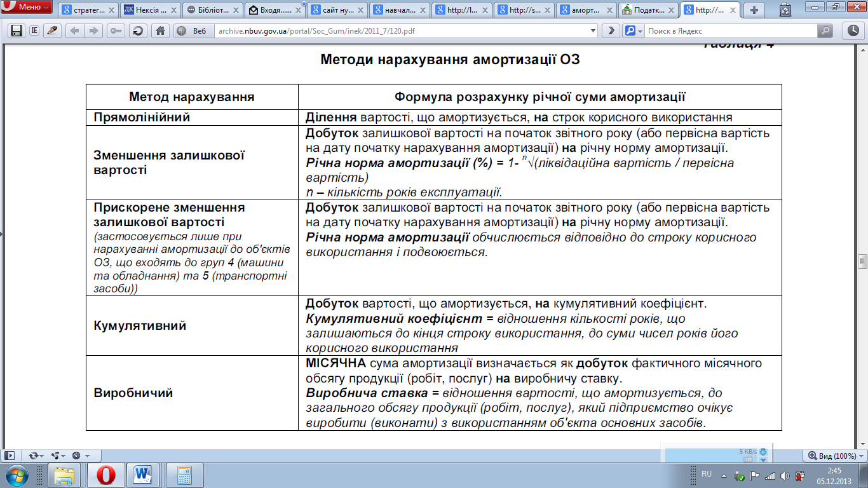Click the pencil notes toolbar icon

pos(53,31)
